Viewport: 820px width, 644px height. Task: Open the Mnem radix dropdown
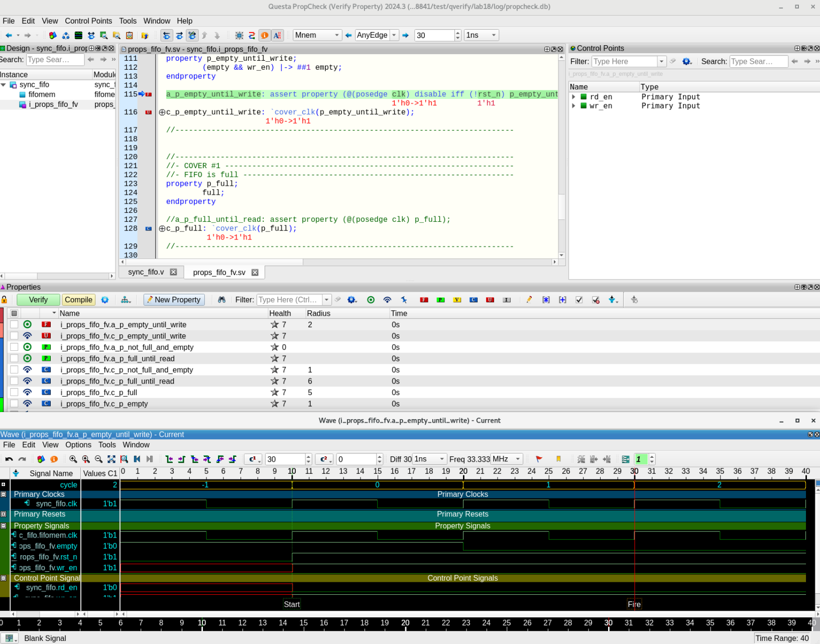coord(336,35)
